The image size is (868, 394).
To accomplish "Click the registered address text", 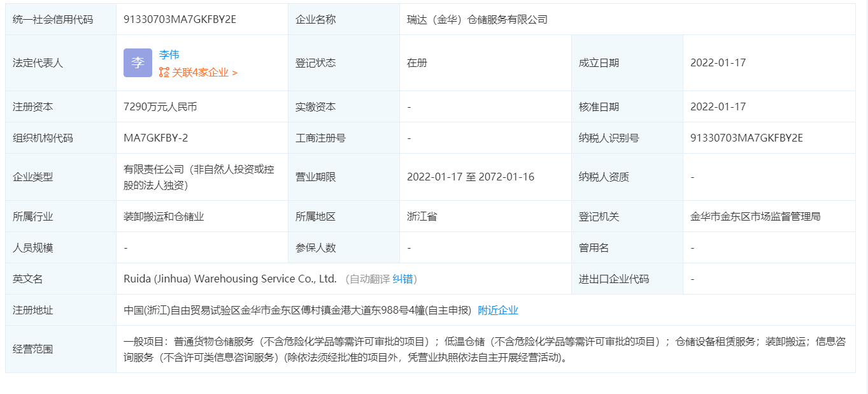I will coord(297,310).
